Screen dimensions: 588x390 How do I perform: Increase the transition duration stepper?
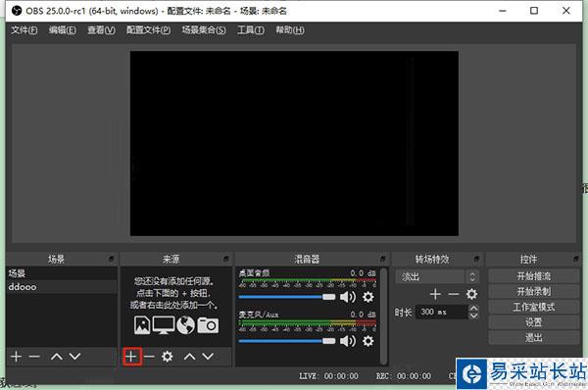[x=473, y=309]
